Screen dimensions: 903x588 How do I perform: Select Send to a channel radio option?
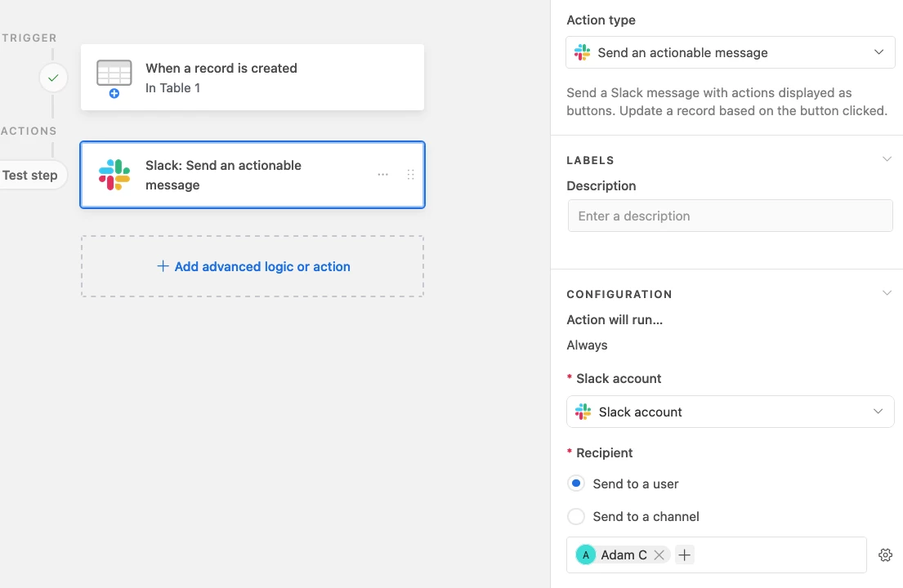(576, 516)
